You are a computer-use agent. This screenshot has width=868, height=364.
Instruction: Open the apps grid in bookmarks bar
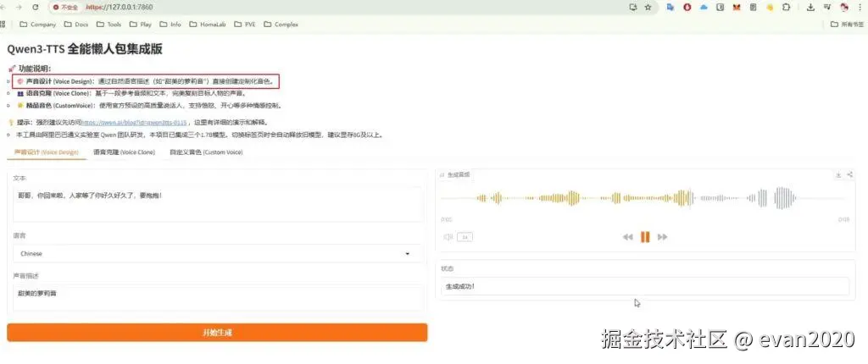coord(3,25)
